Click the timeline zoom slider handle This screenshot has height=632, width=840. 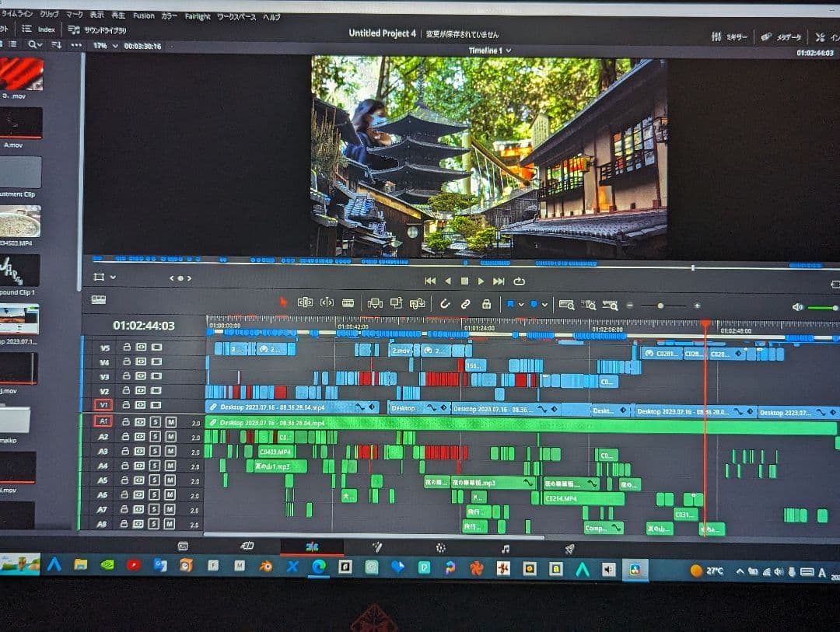click(x=660, y=306)
